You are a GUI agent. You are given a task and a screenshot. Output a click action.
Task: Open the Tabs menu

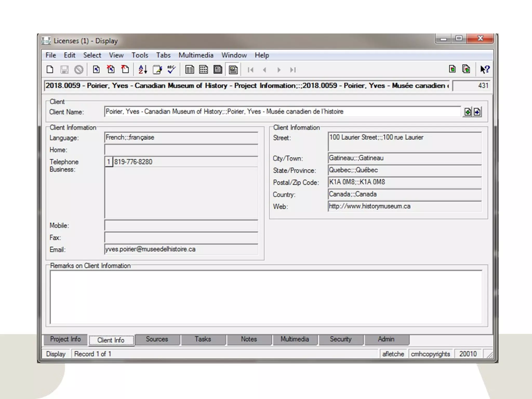pyautogui.click(x=163, y=55)
